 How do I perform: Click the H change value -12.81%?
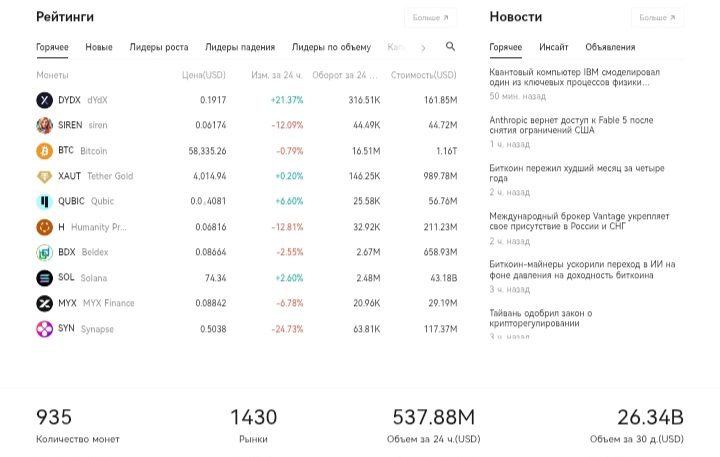coord(287,227)
